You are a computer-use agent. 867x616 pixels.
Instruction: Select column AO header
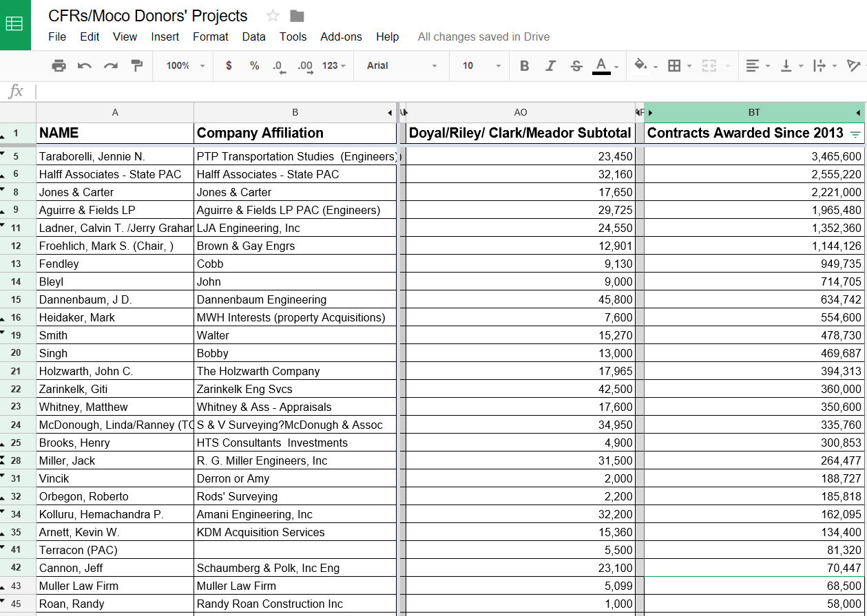[x=521, y=112]
